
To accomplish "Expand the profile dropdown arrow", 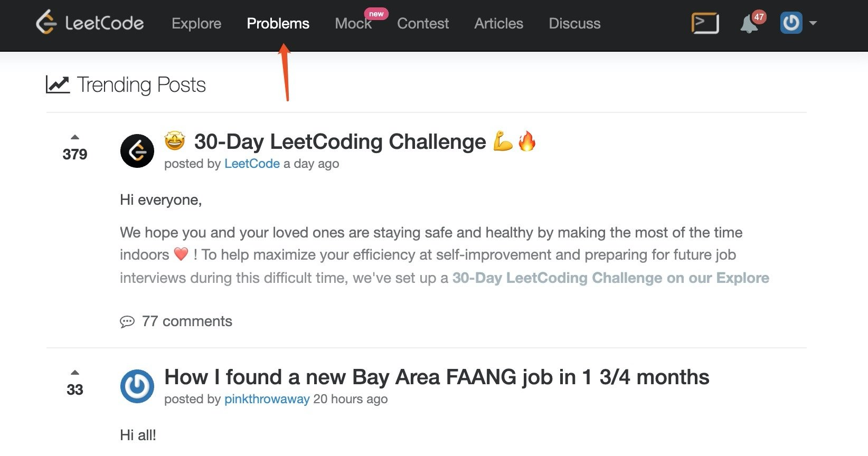I will click(x=813, y=23).
